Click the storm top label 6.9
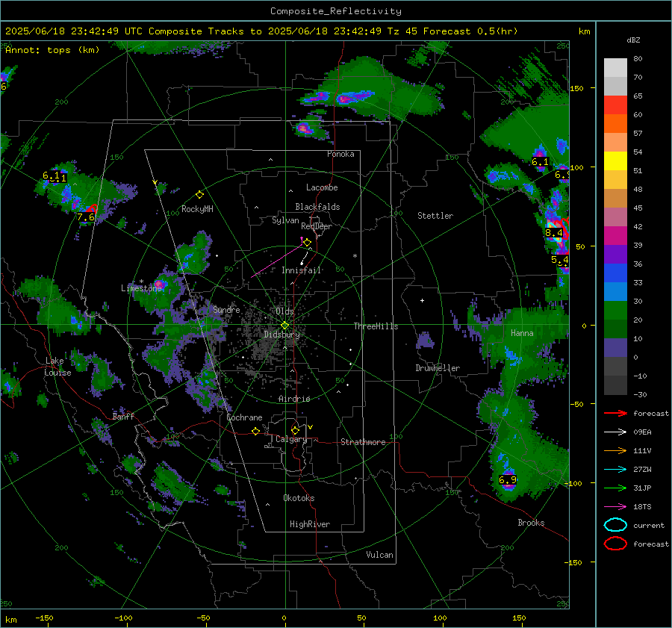This screenshot has height=628, width=672. [508, 480]
